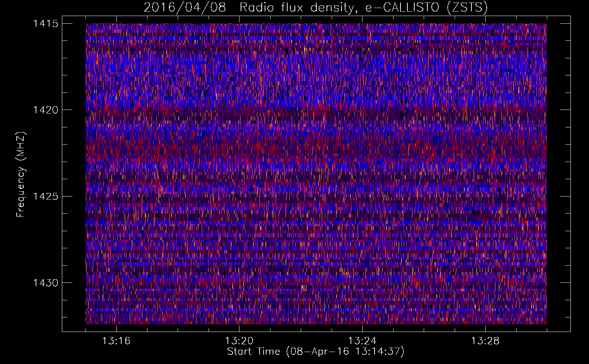Click the "Frequency (MHZ)" axis label

point(21,175)
